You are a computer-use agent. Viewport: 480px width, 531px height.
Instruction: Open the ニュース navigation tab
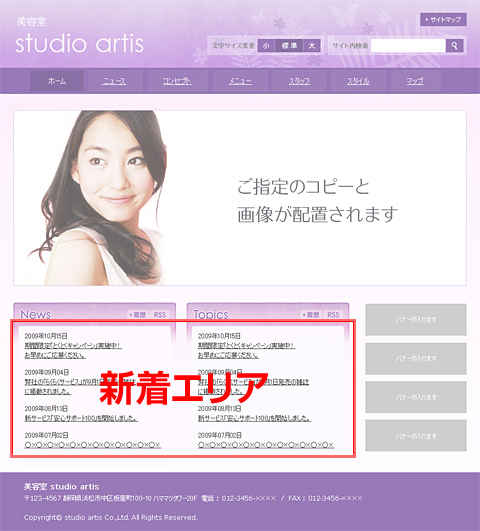pyautogui.click(x=114, y=81)
